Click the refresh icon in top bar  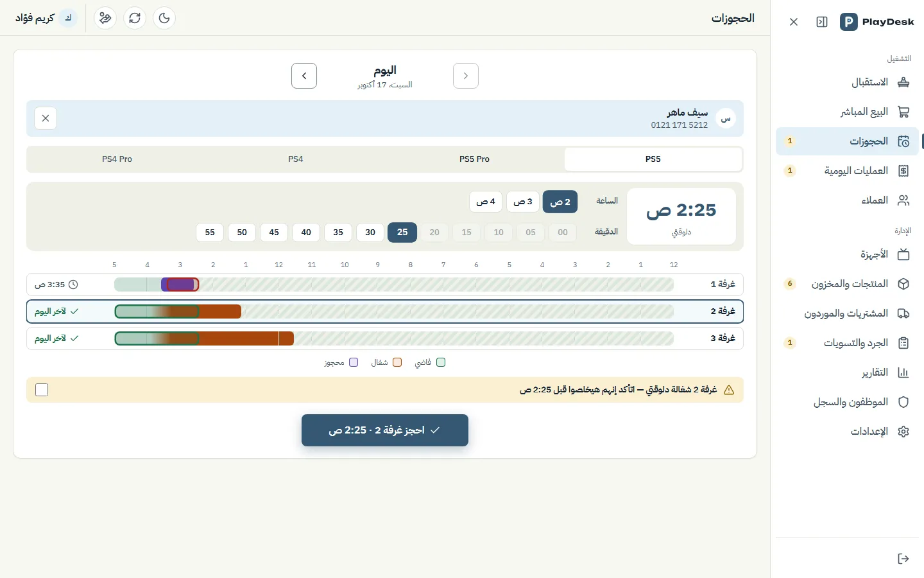[135, 18]
